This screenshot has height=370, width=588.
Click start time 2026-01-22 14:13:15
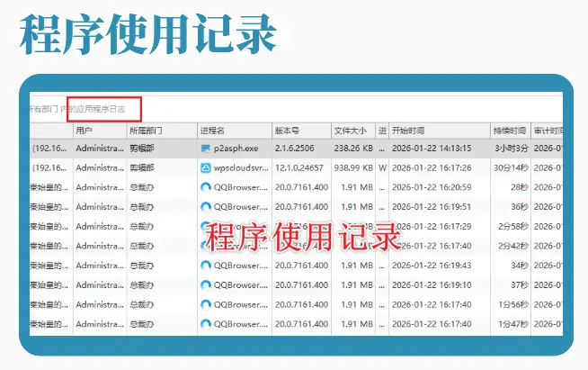tap(432, 149)
